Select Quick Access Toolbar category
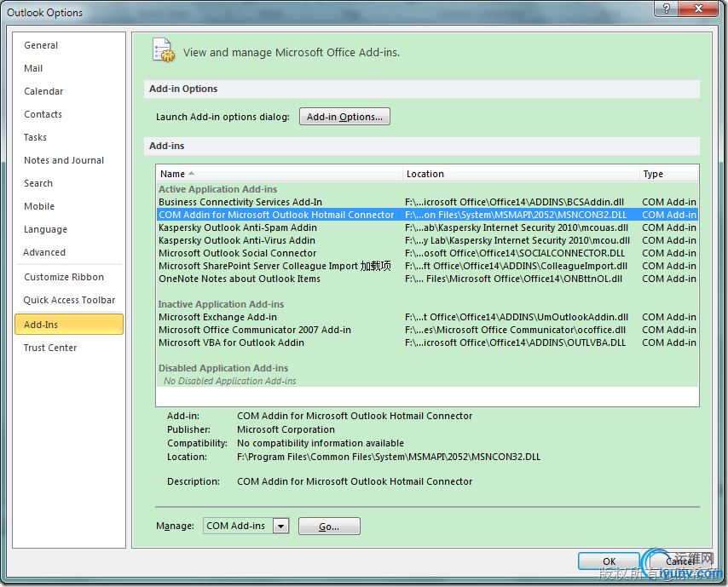Viewport: 728px width, 587px height. 69,300
